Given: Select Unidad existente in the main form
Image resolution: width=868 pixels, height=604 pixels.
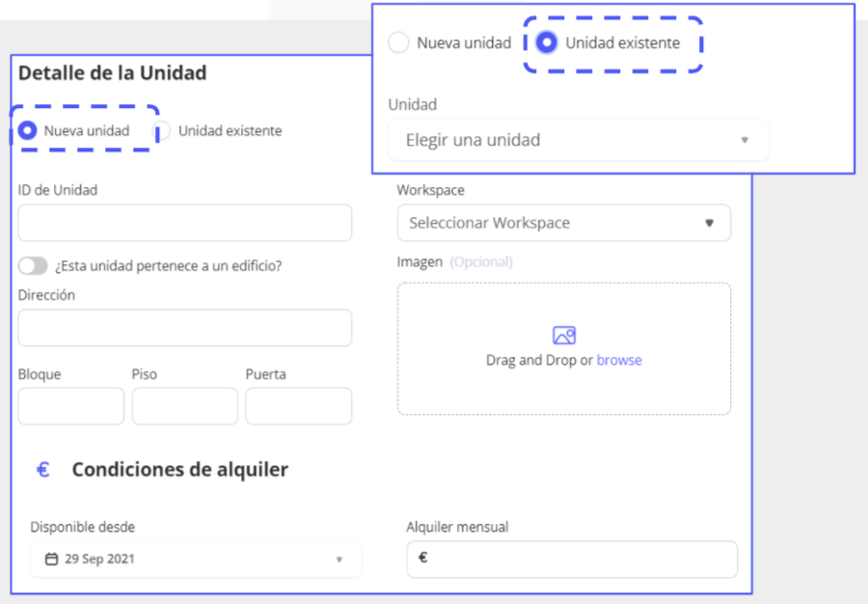Looking at the screenshot, I should pos(163,130).
